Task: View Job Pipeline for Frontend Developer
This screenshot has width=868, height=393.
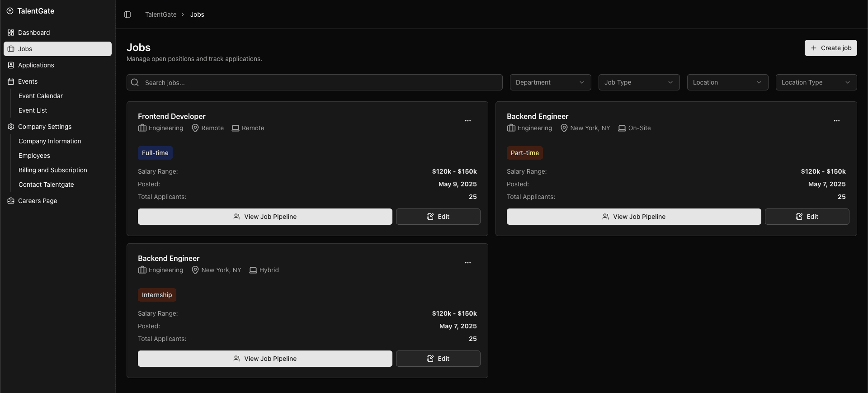Action: coord(265,217)
